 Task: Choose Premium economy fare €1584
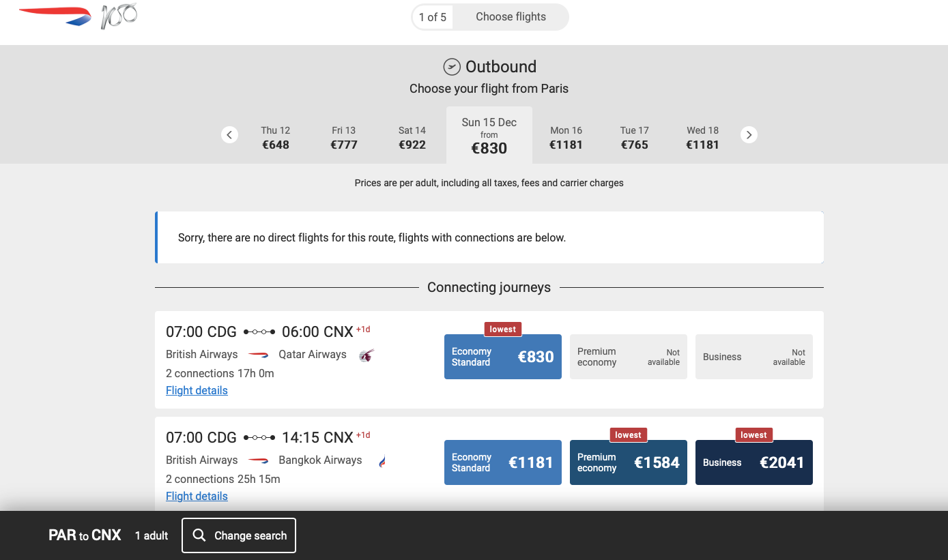pos(629,462)
